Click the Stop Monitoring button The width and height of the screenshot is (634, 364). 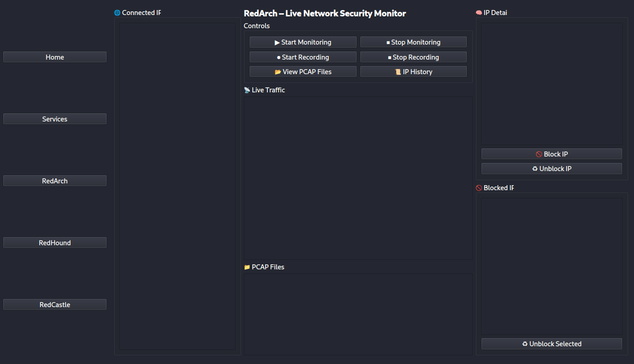coord(414,42)
